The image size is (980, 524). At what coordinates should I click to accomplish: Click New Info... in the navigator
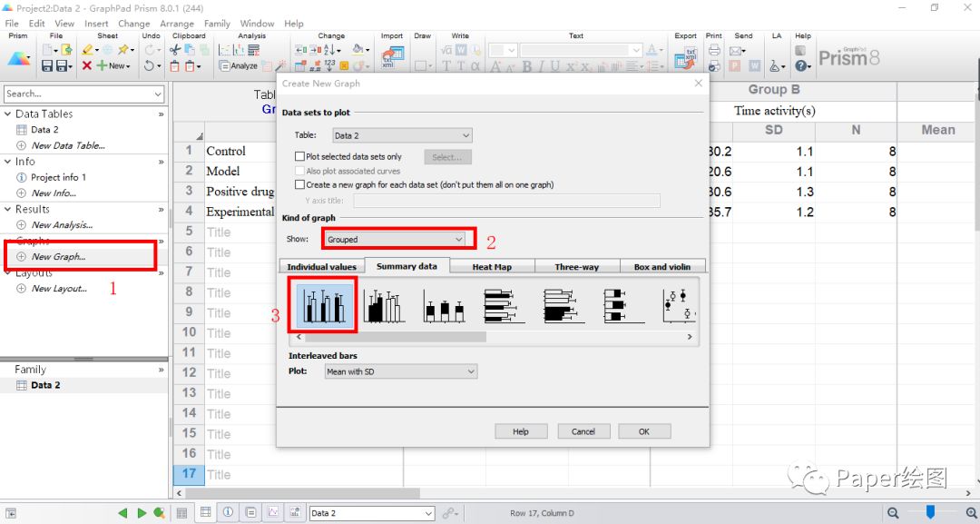[x=54, y=193]
